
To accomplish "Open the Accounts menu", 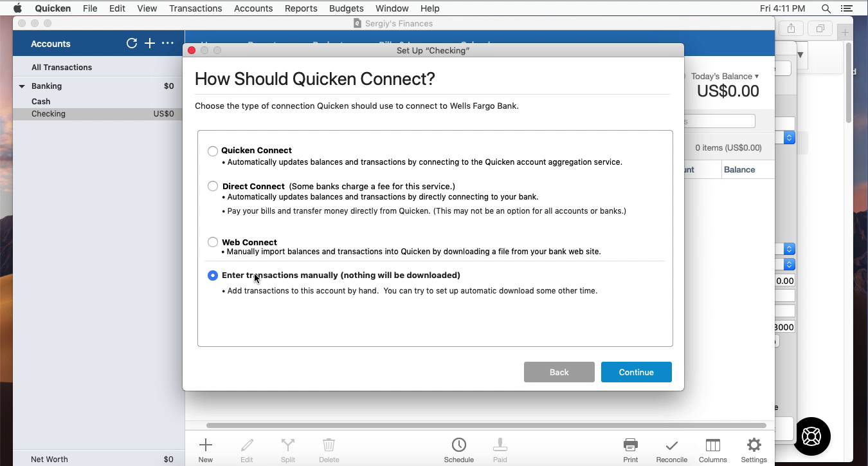I will [253, 8].
